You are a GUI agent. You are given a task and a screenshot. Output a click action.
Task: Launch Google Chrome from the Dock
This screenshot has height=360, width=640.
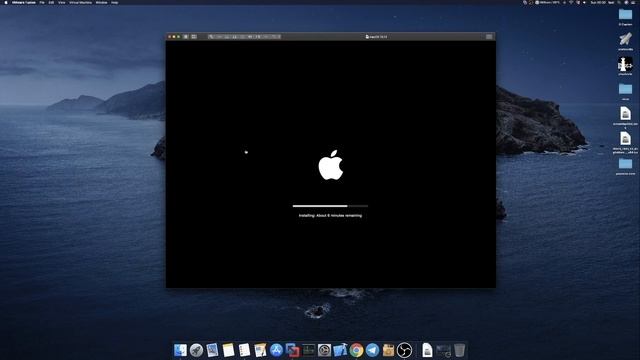pos(356,350)
